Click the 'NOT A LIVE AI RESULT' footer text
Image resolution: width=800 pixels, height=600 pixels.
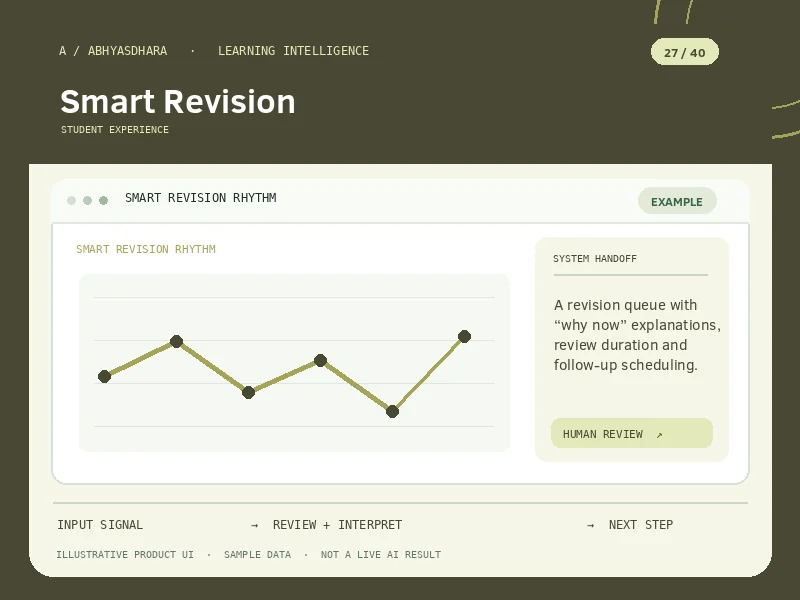381,555
